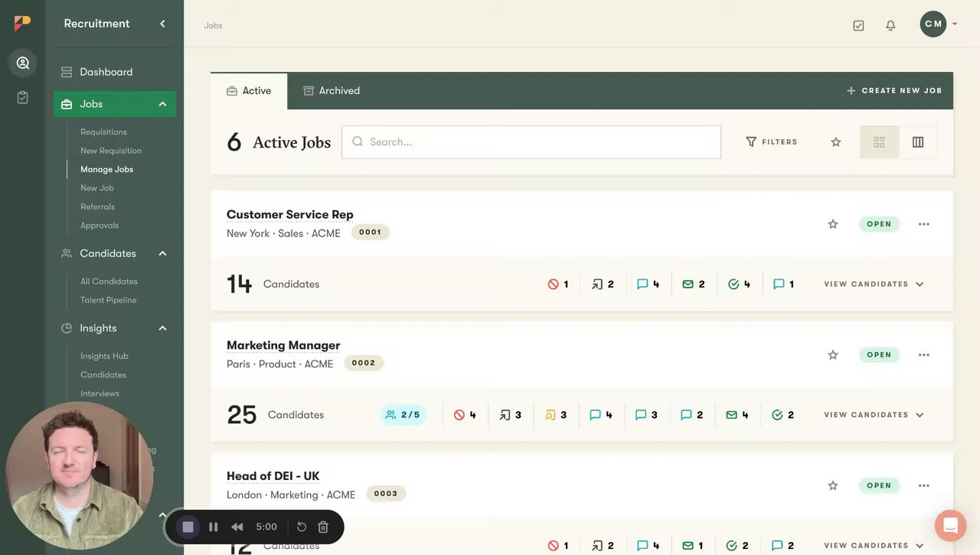Open the Filters button
This screenshot has width=980, height=555.
click(x=772, y=142)
